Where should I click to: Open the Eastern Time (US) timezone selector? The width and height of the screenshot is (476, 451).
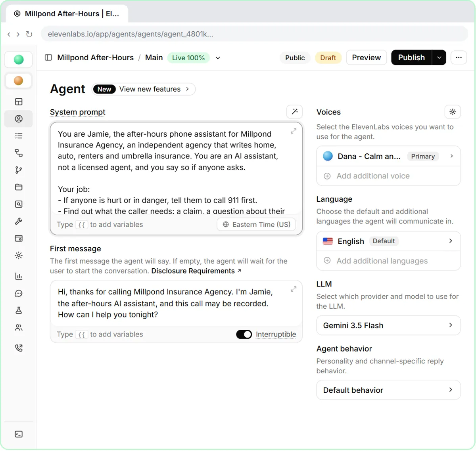click(256, 224)
